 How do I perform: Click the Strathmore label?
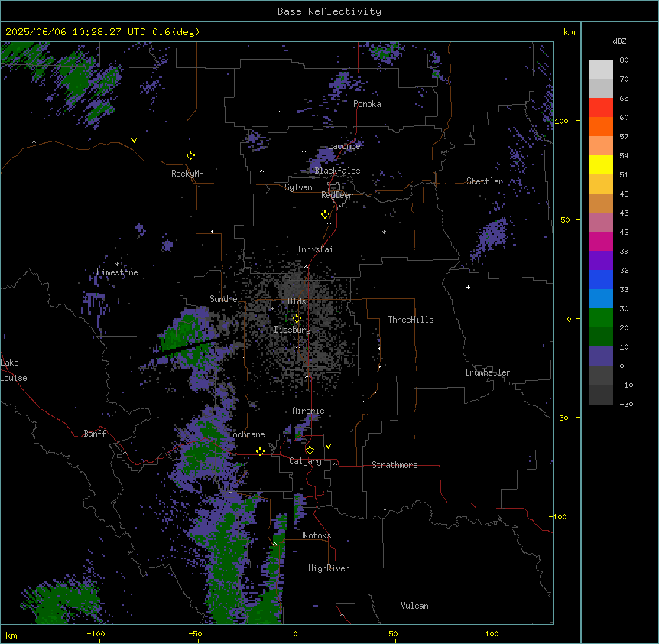click(x=394, y=465)
